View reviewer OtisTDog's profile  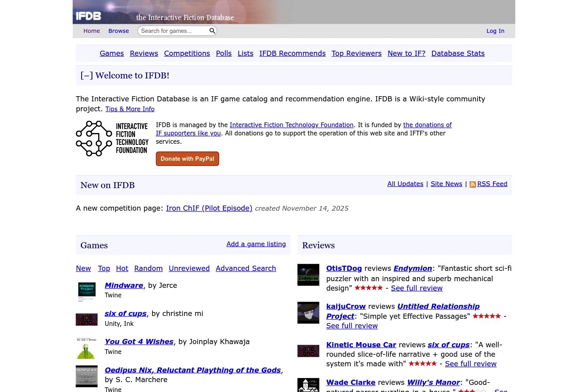[344, 268]
